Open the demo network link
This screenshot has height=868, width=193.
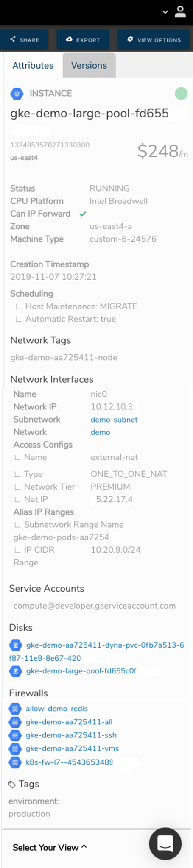click(x=101, y=432)
